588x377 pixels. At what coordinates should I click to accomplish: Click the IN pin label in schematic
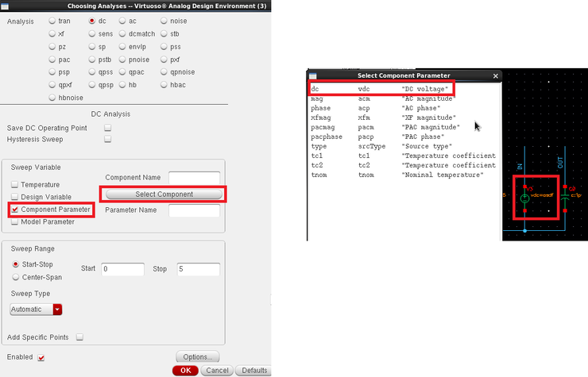point(520,166)
